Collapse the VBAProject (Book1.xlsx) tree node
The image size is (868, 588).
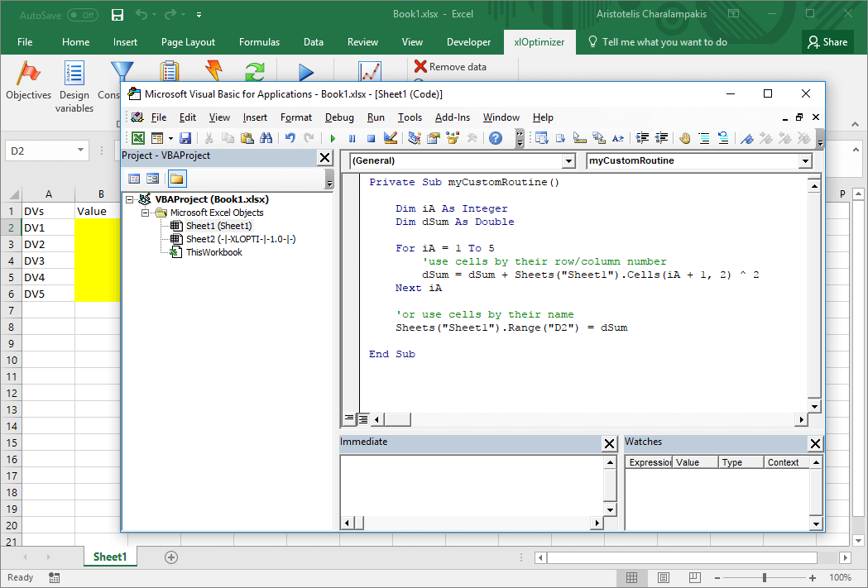pyautogui.click(x=130, y=199)
